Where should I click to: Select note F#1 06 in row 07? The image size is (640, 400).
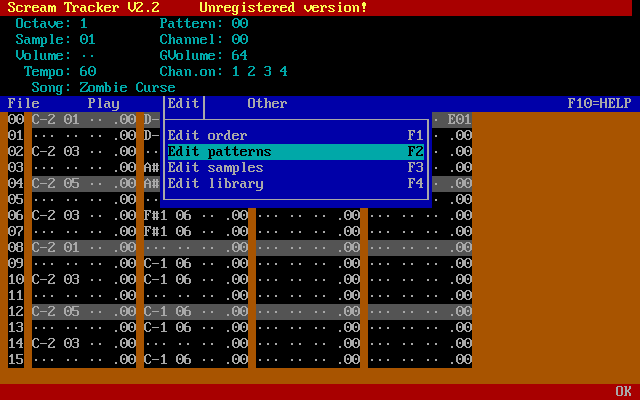167,231
